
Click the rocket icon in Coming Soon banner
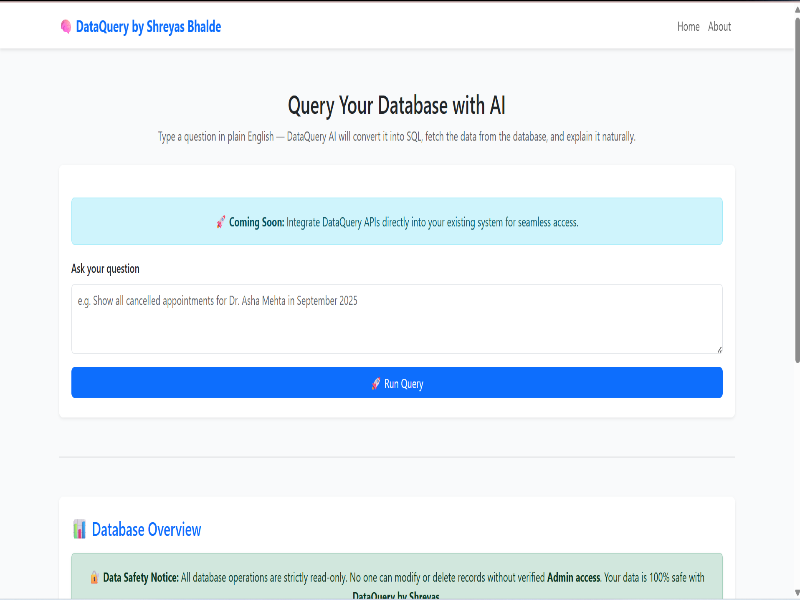pos(222,222)
